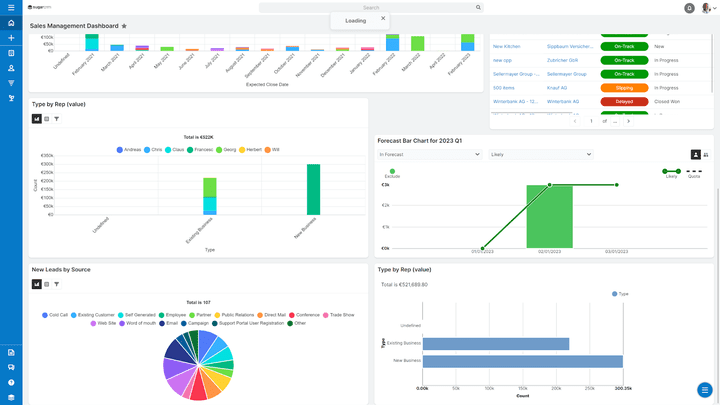Toggle the Andreas legend series in the chart
Screen dimensions: 720x405
(x=128, y=150)
